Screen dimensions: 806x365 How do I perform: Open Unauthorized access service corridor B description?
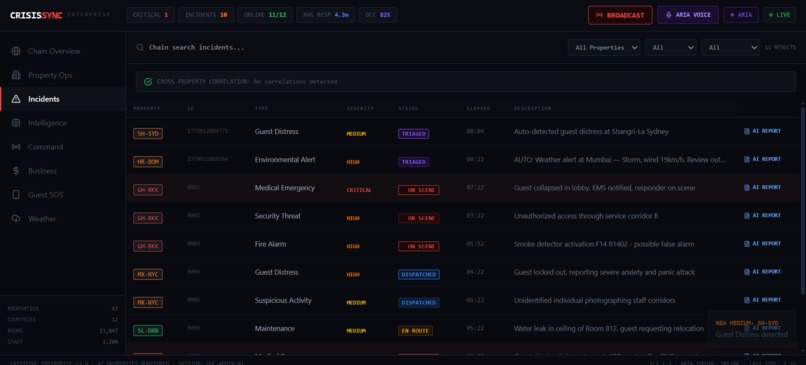pyautogui.click(x=586, y=216)
